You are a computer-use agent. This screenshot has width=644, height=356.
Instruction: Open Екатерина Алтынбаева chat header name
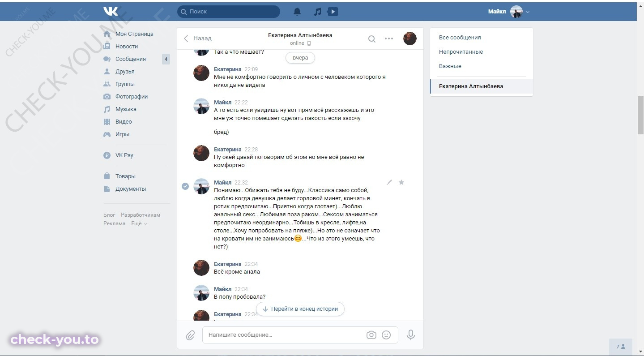tap(300, 35)
